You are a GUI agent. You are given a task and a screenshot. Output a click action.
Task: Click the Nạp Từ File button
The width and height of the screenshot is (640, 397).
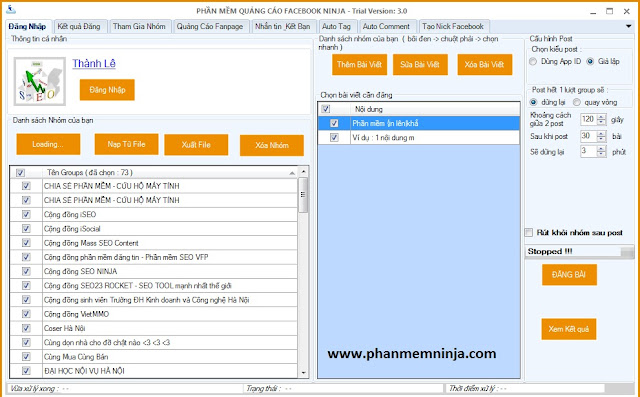click(x=127, y=144)
